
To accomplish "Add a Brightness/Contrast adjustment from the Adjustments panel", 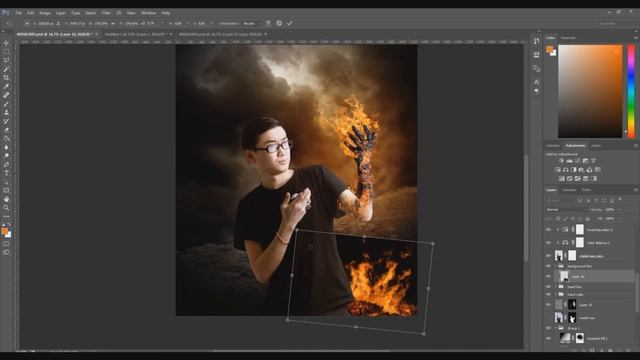I will pyautogui.click(x=561, y=161).
